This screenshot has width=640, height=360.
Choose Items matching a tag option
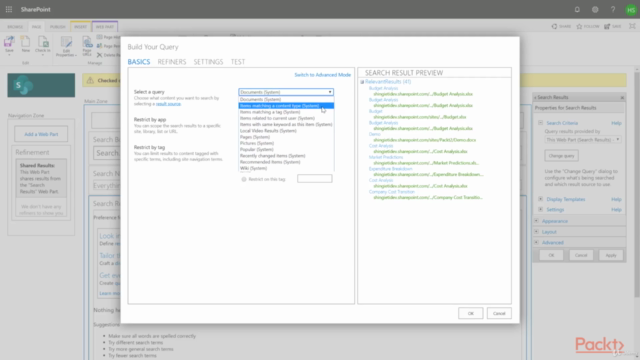[x=286, y=112]
